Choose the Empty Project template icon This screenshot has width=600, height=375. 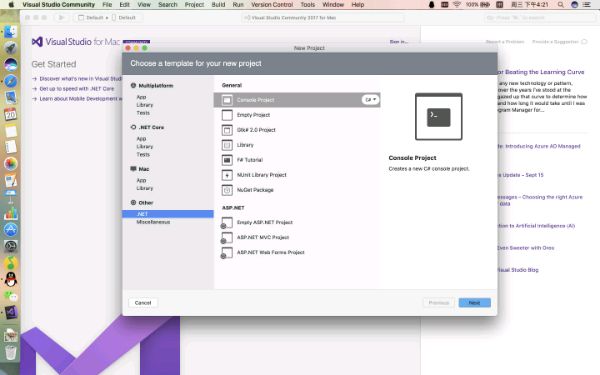coord(227,115)
